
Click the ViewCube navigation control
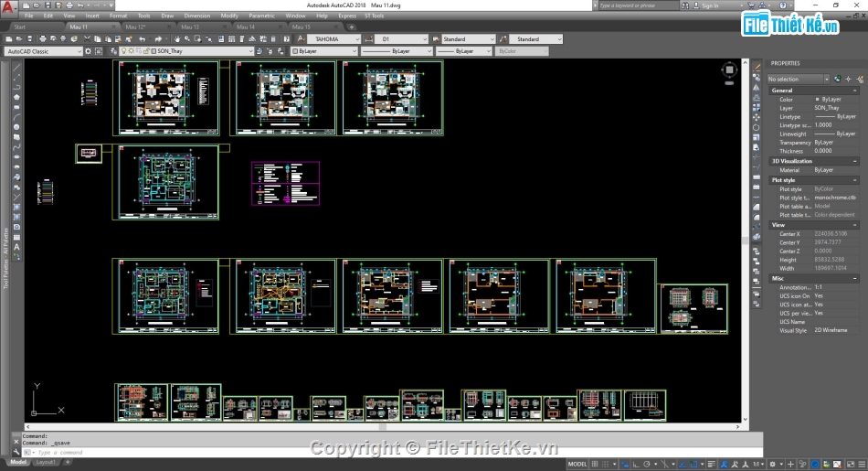click(x=729, y=70)
